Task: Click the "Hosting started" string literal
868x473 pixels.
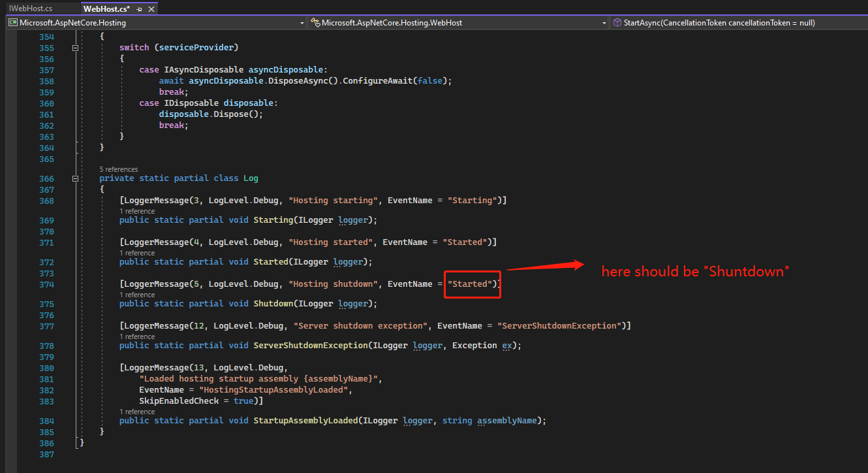Action: pos(330,242)
